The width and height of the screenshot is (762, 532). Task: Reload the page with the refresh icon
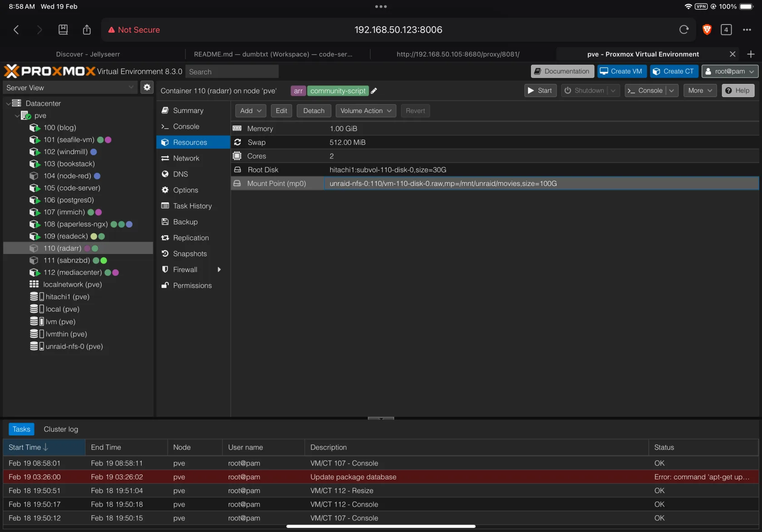684,30
